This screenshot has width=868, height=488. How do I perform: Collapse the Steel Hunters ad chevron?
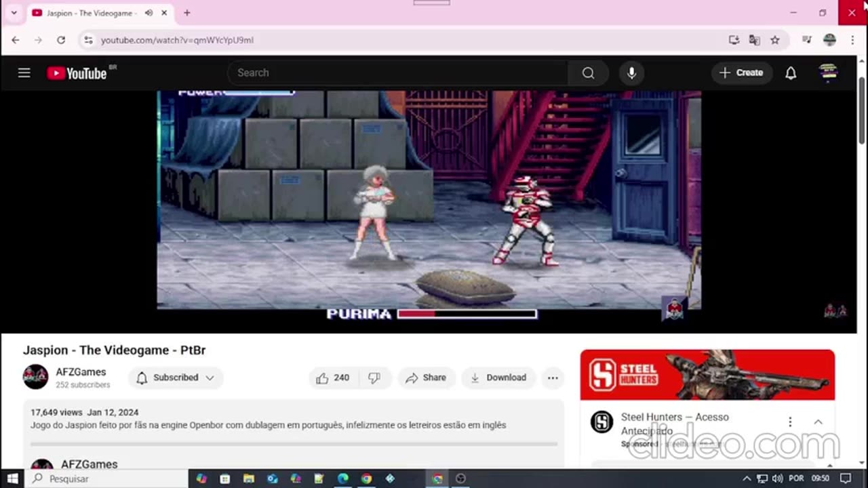point(818,422)
